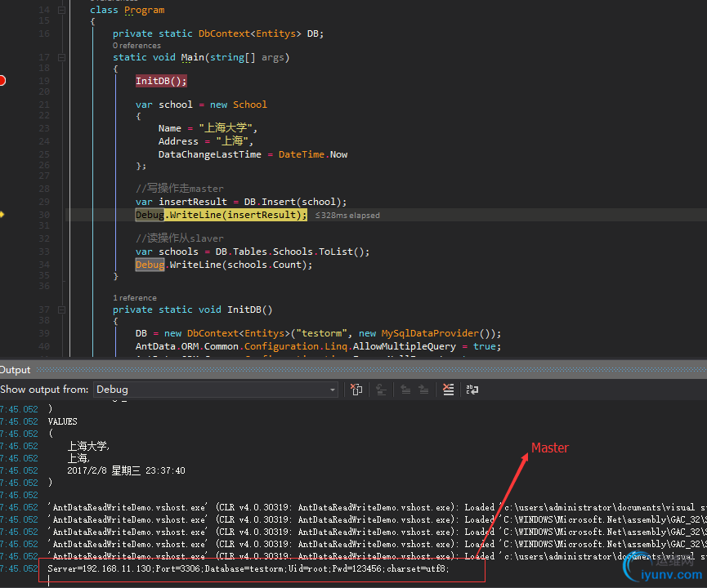Collapse the Main method block
Image resolution: width=707 pixels, height=588 pixels.
pos(62,57)
